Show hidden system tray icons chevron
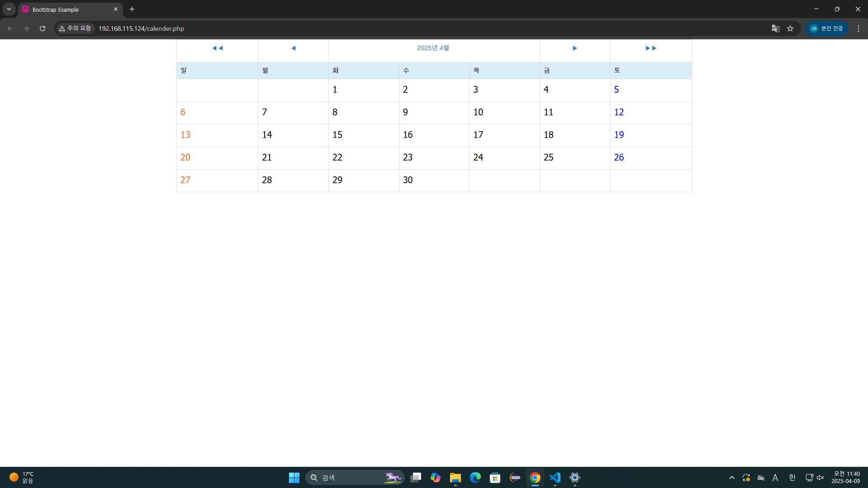Screen dimensions: 868x488 click(731, 478)
